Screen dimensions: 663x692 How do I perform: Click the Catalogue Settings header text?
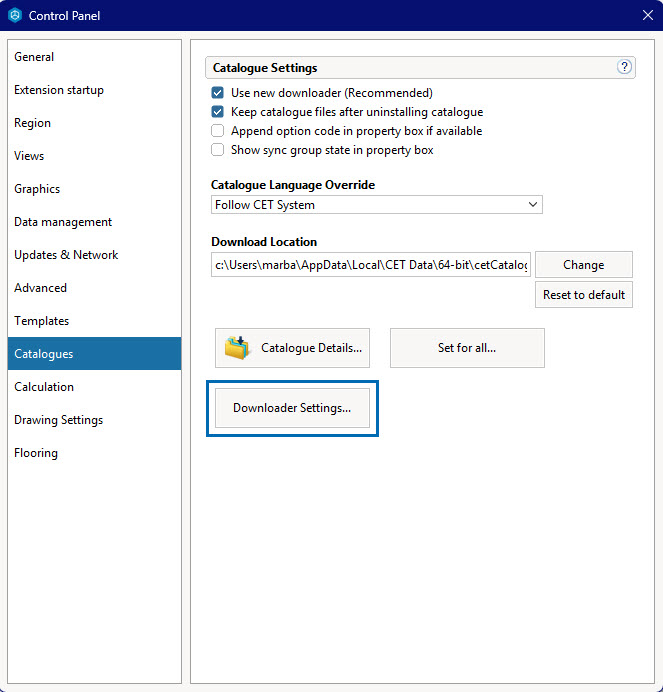pos(265,68)
